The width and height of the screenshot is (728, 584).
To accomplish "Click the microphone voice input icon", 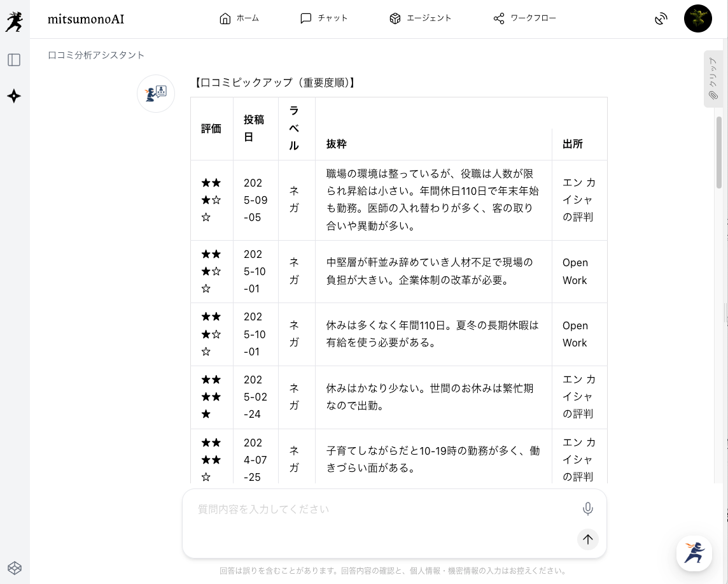I will (588, 508).
